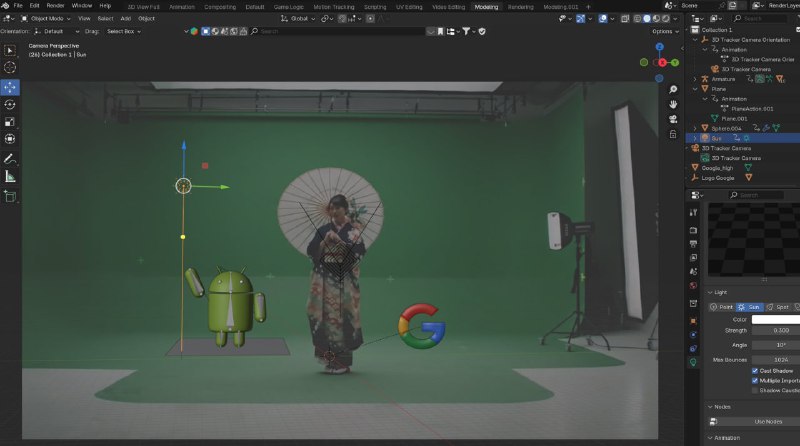Activate the Scale tool
800x446 pixels.
(x=10, y=121)
